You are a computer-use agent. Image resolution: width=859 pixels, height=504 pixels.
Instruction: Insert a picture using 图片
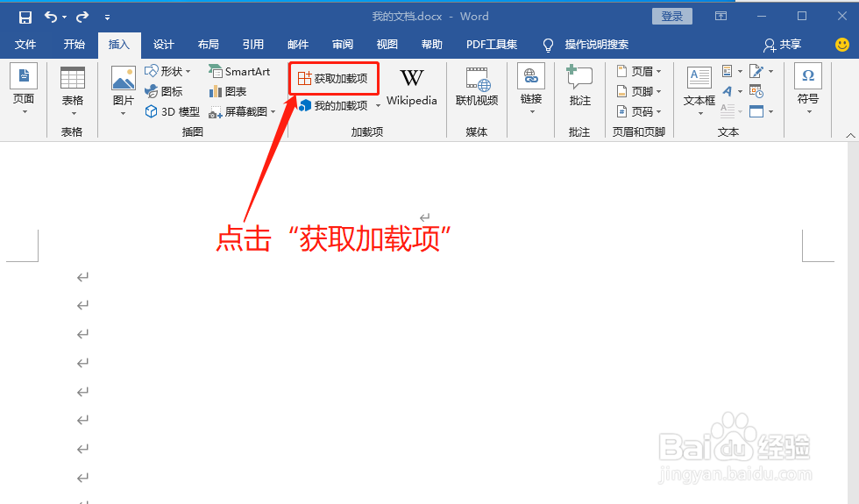(124, 90)
